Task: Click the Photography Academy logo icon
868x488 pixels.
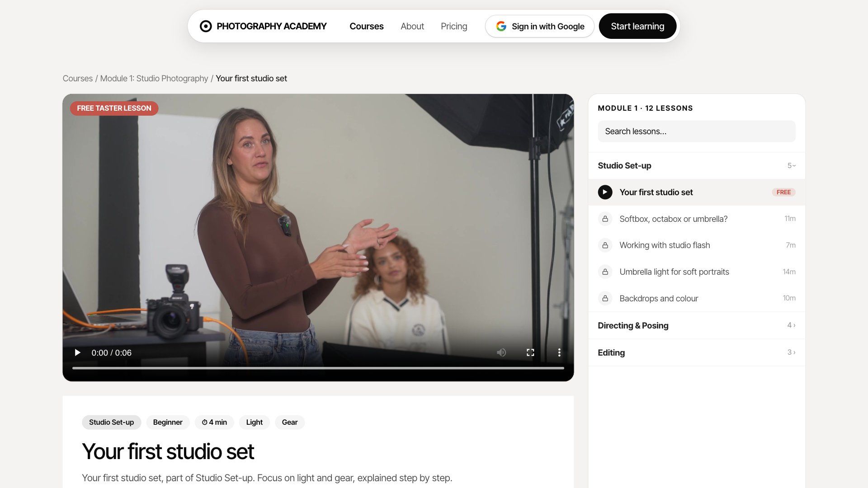Action: (206, 26)
